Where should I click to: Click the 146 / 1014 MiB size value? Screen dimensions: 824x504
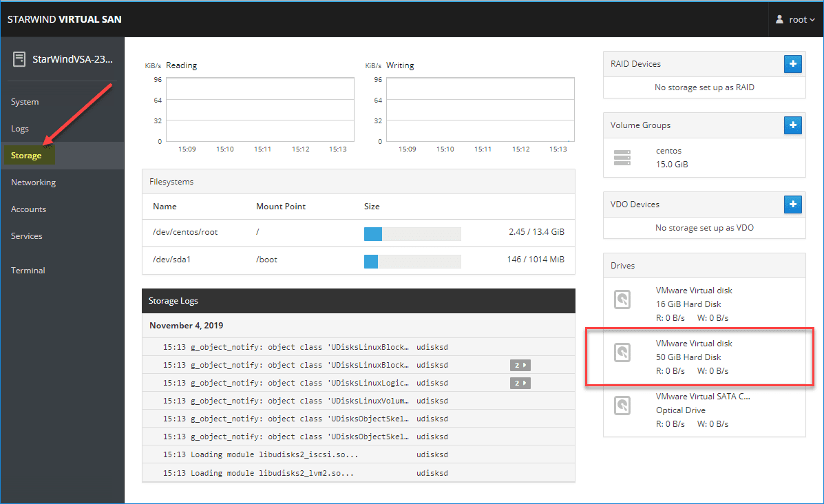click(536, 260)
